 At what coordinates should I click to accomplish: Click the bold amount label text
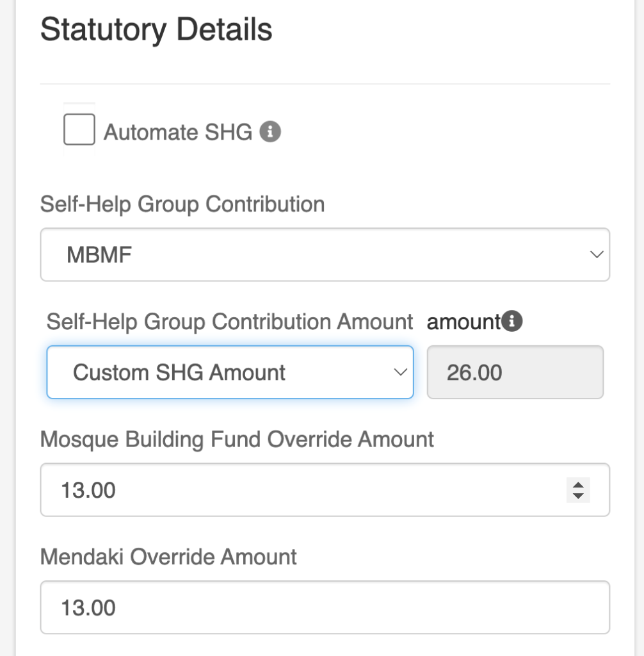(463, 322)
